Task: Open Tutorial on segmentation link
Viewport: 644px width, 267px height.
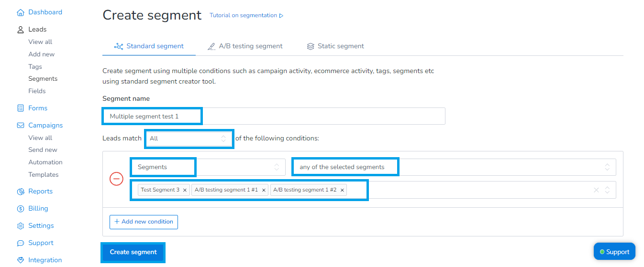Action: [x=246, y=15]
